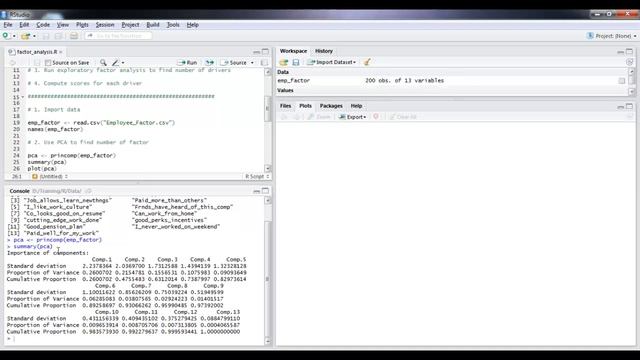The image size is (640, 360).
Task: Maximize the Console pane
Action: 265,191
